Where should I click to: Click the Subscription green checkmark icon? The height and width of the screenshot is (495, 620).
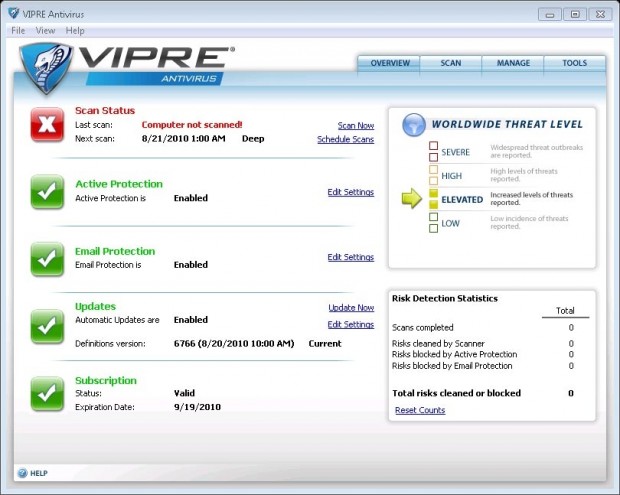point(47,394)
